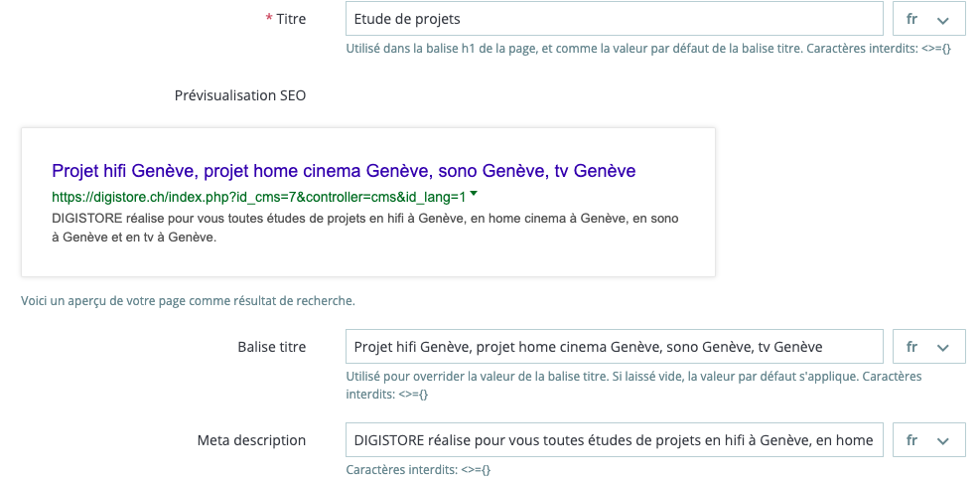980x483 pixels.
Task: Click the small green arrow after the URL
Action: tap(474, 194)
